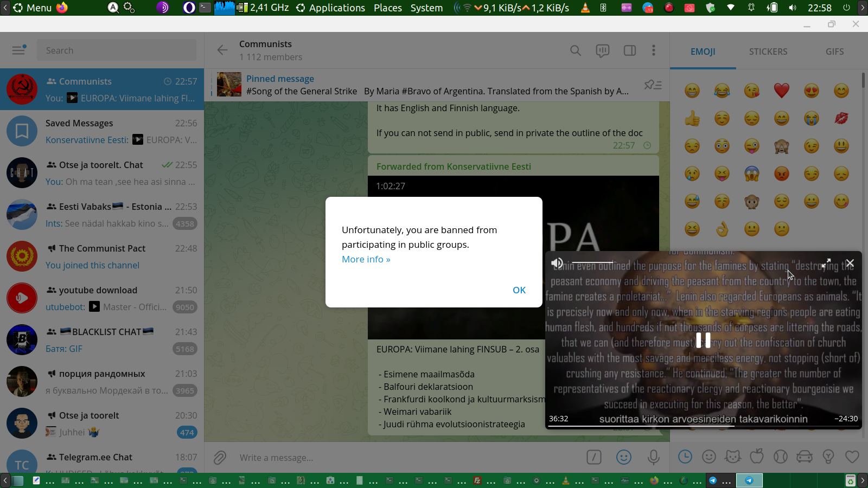Select the symbols emoji heart category
Image resolution: width=868 pixels, height=488 pixels.
click(x=852, y=457)
